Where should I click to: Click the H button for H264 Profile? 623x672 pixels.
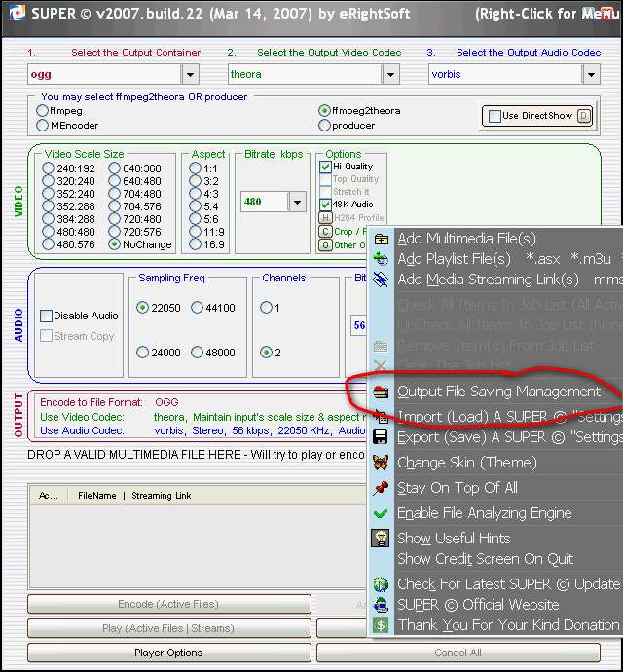325,218
